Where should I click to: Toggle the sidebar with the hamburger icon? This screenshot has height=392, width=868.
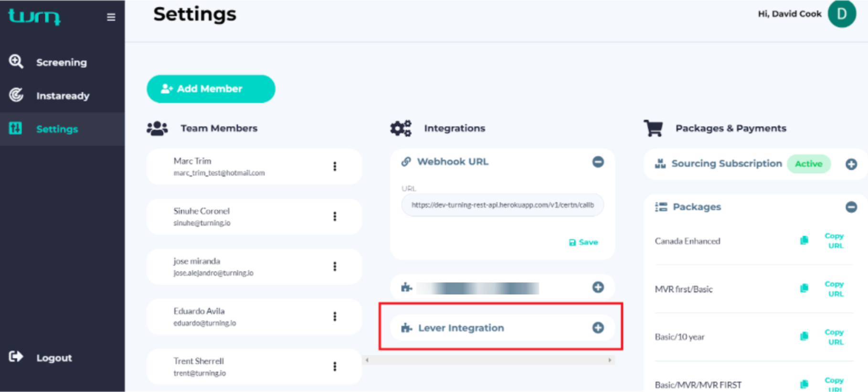click(x=111, y=17)
